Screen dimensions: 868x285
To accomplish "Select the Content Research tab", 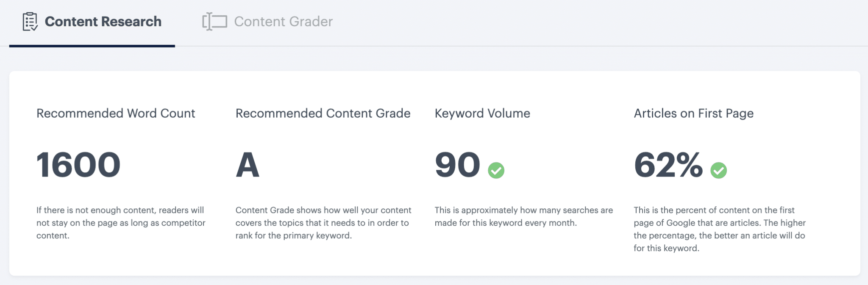I will click(x=103, y=21).
